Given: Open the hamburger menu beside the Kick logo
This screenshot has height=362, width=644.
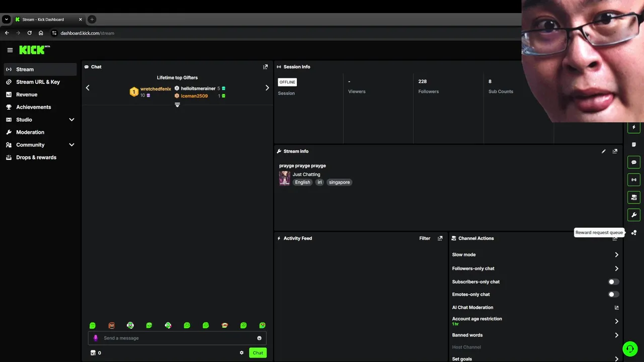Looking at the screenshot, I should 10,50.
